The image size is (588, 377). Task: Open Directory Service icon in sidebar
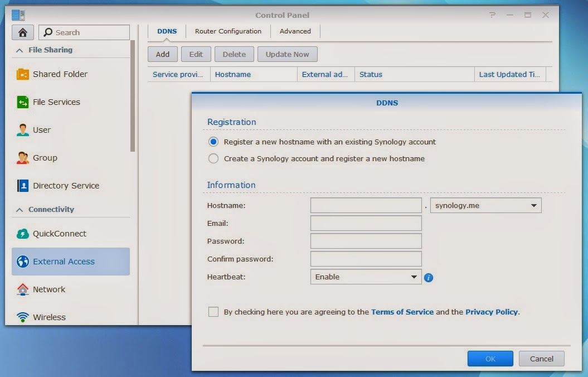point(23,186)
